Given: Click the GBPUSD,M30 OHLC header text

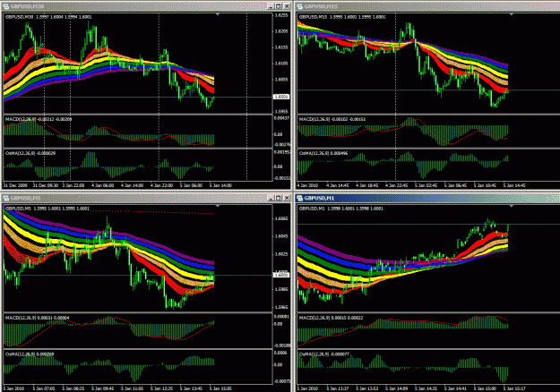Looking at the screenshot, I should (48, 17).
